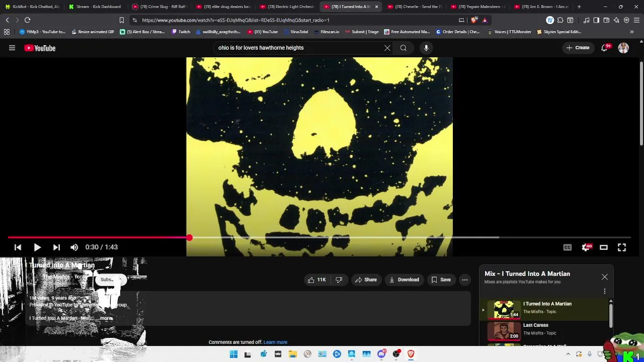Open Brave Rewards triangle icon
Image resolution: width=644 pixels, height=362 pixels.
pyautogui.click(x=485, y=20)
